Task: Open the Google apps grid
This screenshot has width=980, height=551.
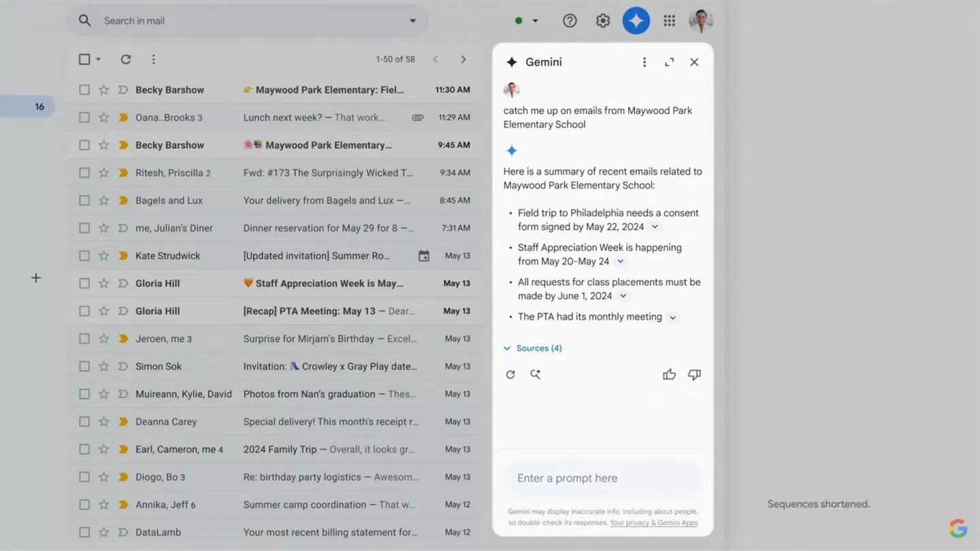Action: click(669, 20)
